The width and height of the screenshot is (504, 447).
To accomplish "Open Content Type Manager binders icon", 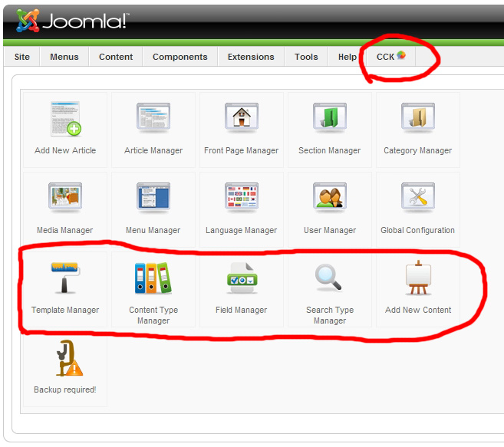I will (153, 278).
